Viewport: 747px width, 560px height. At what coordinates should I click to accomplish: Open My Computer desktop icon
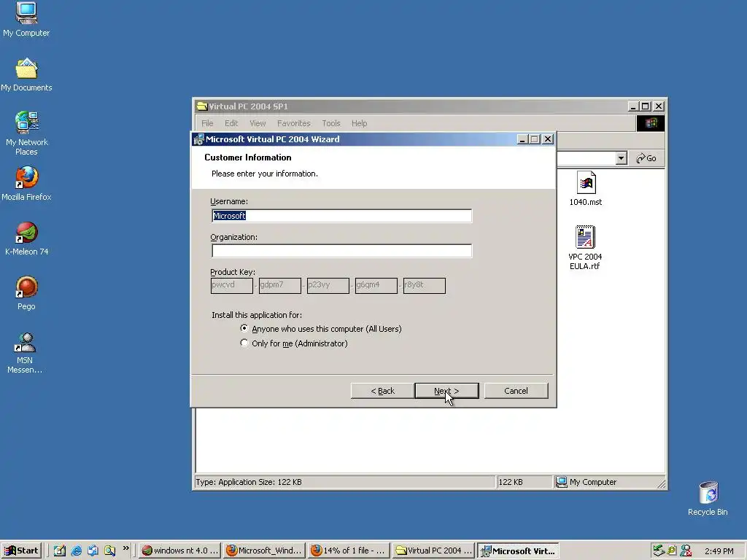(x=26, y=19)
